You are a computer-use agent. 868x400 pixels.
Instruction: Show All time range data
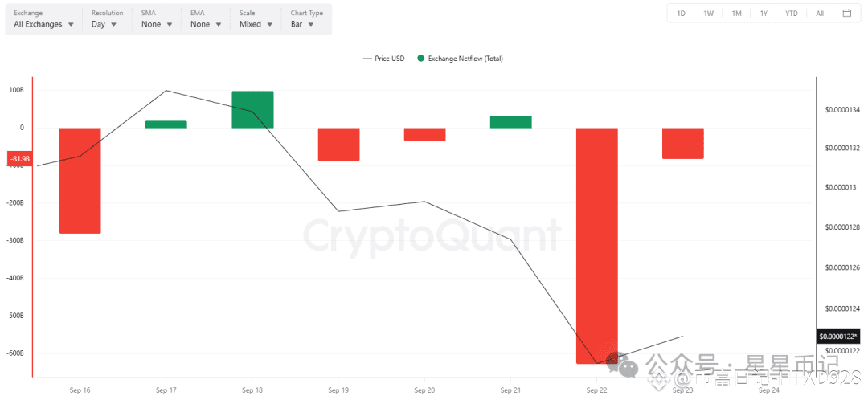pyautogui.click(x=819, y=14)
